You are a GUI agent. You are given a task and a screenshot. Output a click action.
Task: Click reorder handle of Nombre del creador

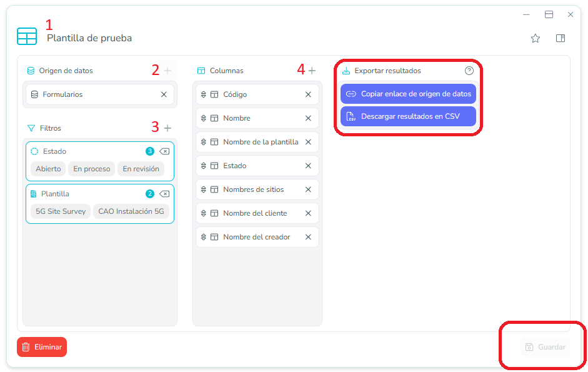pos(204,237)
